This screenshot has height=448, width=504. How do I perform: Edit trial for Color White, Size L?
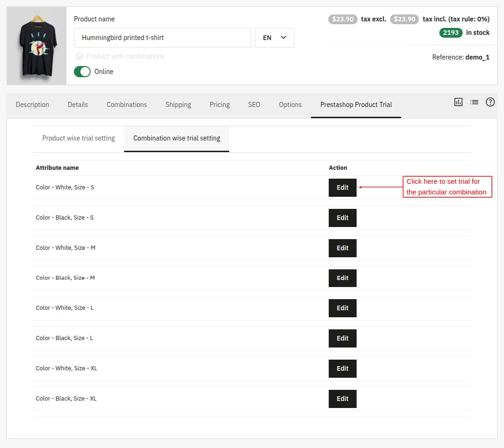[x=342, y=308]
